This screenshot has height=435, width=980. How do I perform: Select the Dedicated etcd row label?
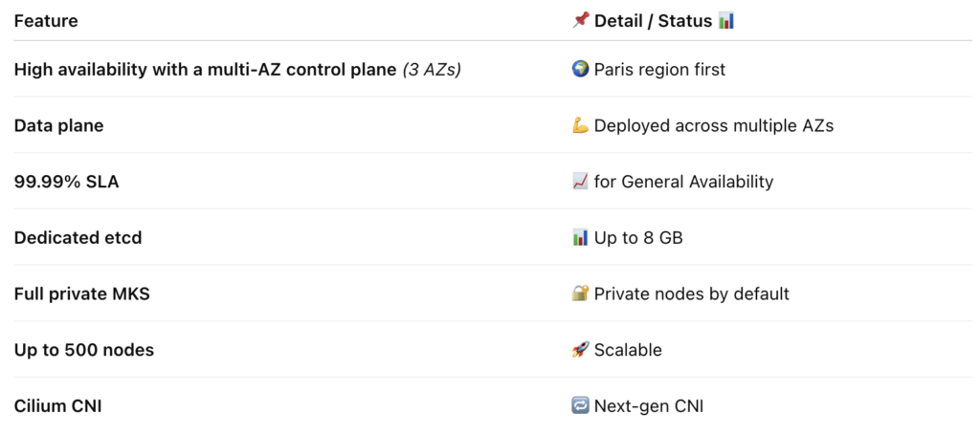[x=78, y=238]
